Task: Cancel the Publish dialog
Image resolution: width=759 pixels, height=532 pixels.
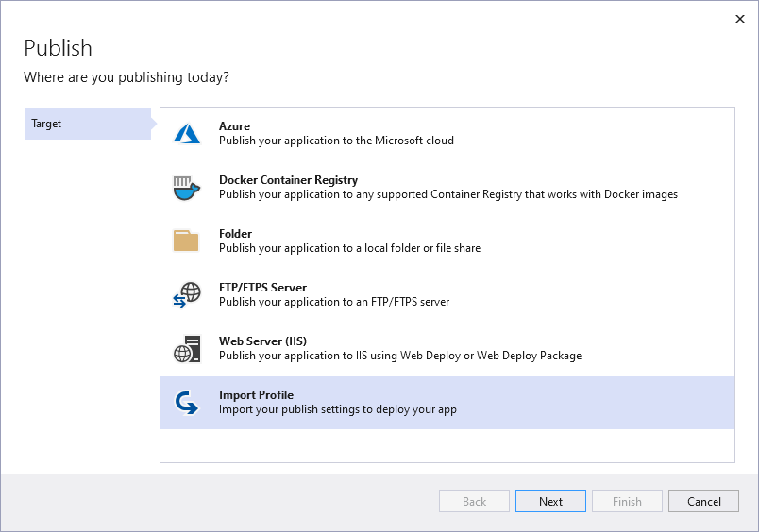Action: pyautogui.click(x=703, y=502)
